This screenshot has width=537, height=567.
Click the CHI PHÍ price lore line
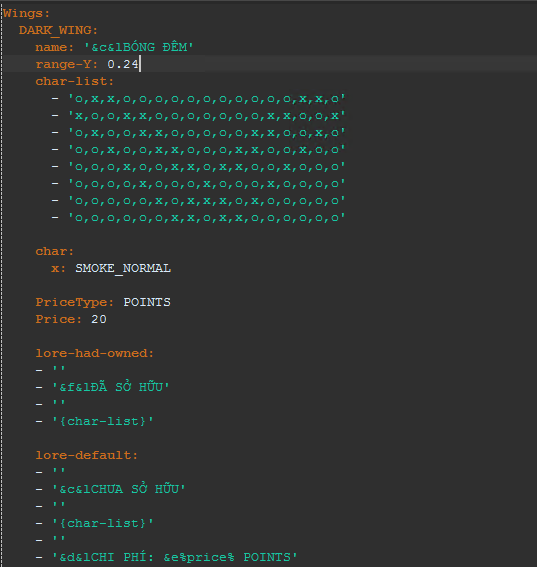[175, 557]
